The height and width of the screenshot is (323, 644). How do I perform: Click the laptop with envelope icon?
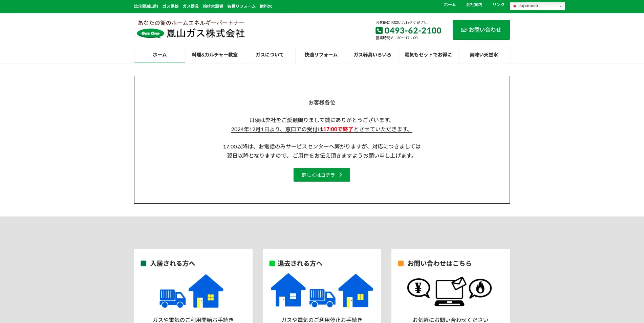coord(450,291)
